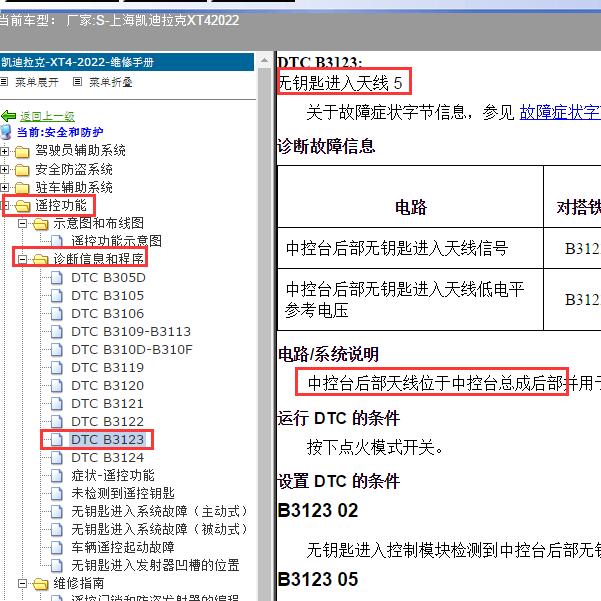Click document icon beside 症状-遥控功能
Screen dimensions: 601x601
[x=57, y=476]
